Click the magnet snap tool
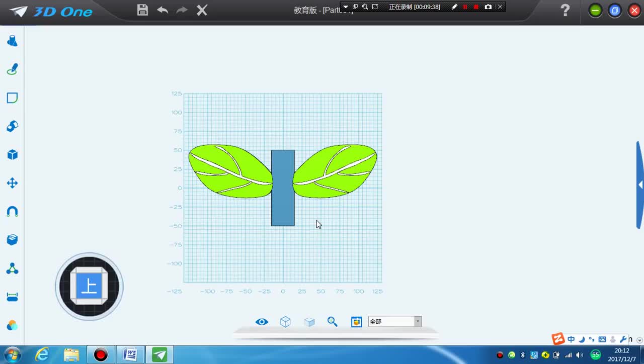 pyautogui.click(x=12, y=212)
